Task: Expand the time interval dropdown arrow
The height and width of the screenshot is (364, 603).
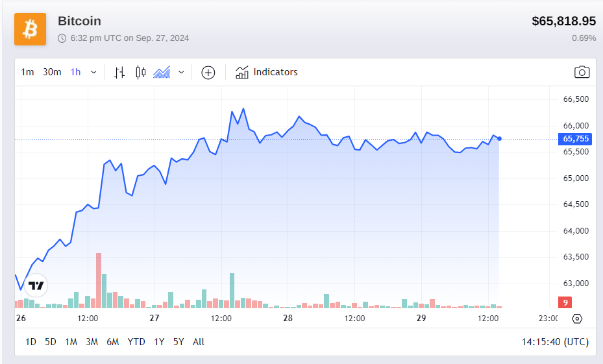Action: coord(93,72)
